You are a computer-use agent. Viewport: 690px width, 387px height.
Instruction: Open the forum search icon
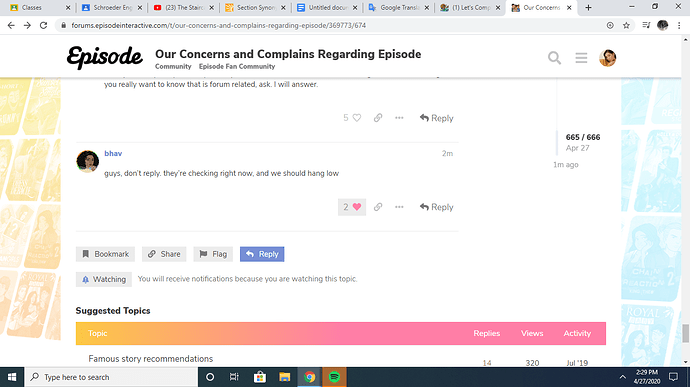click(x=554, y=58)
